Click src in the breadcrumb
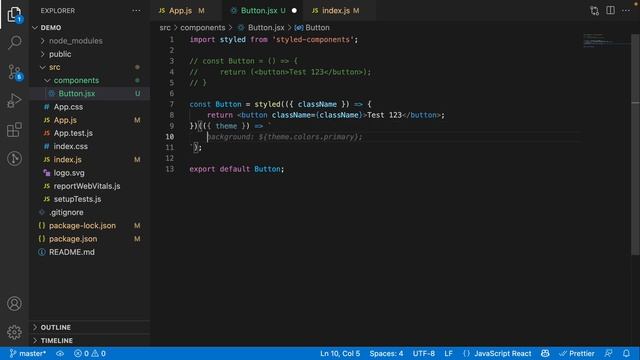Viewport: 640px width, 360px height. point(165,28)
